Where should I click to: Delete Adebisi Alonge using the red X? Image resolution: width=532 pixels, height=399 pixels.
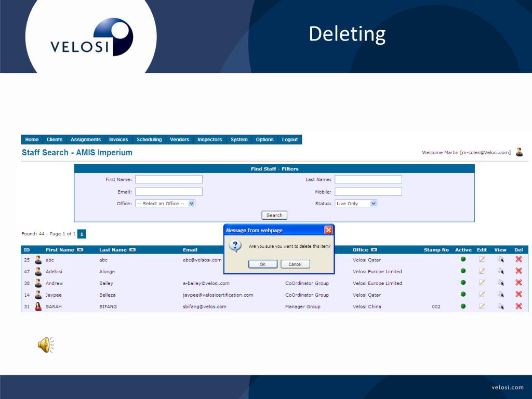[x=518, y=271]
